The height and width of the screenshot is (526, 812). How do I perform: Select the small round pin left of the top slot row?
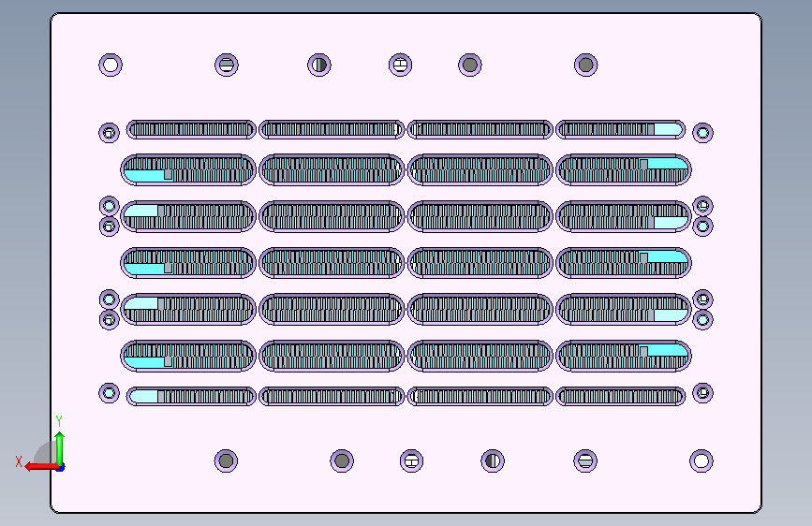[109, 133]
